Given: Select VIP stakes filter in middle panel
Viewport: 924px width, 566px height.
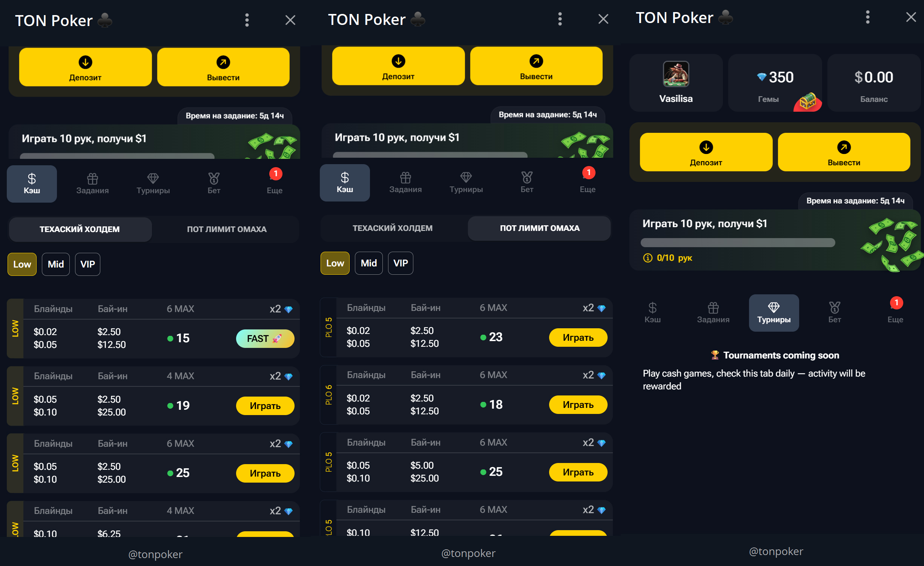Looking at the screenshot, I should (x=401, y=263).
